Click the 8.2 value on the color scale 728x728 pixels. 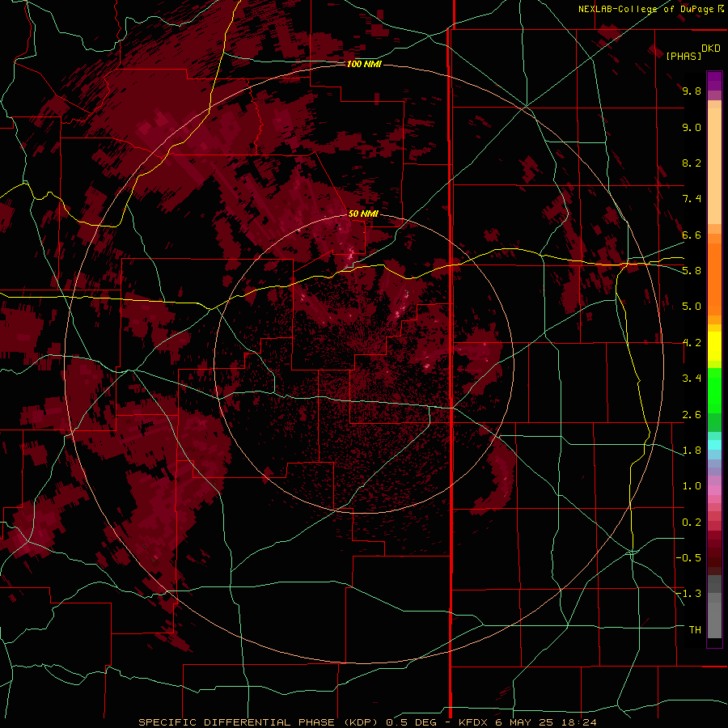coord(692,163)
